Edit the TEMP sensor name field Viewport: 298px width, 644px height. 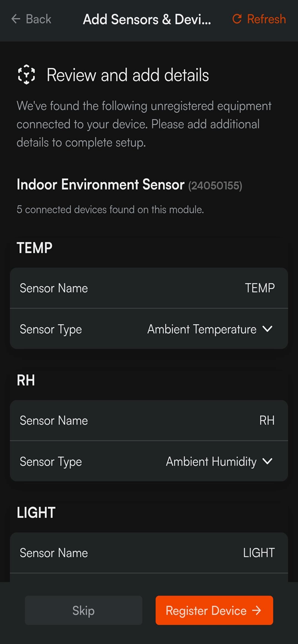click(x=149, y=288)
